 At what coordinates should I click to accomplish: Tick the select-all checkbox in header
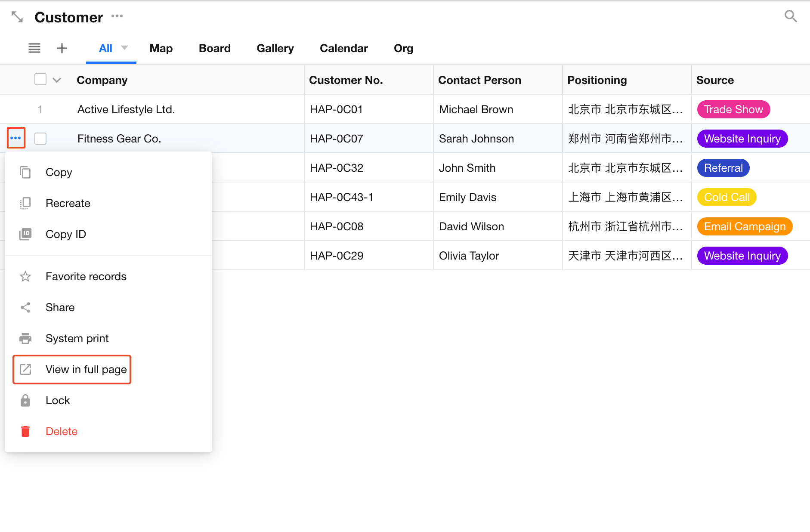click(x=40, y=80)
